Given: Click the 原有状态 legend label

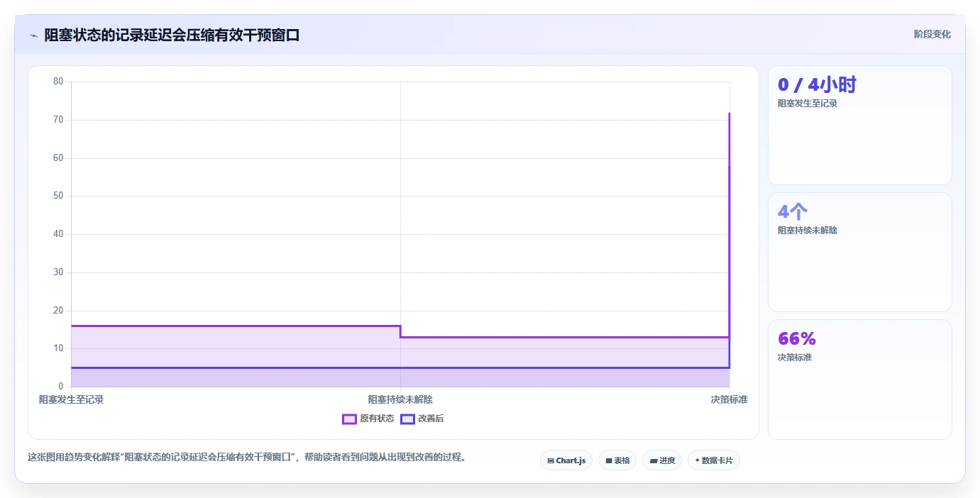Looking at the screenshot, I should (x=377, y=419).
